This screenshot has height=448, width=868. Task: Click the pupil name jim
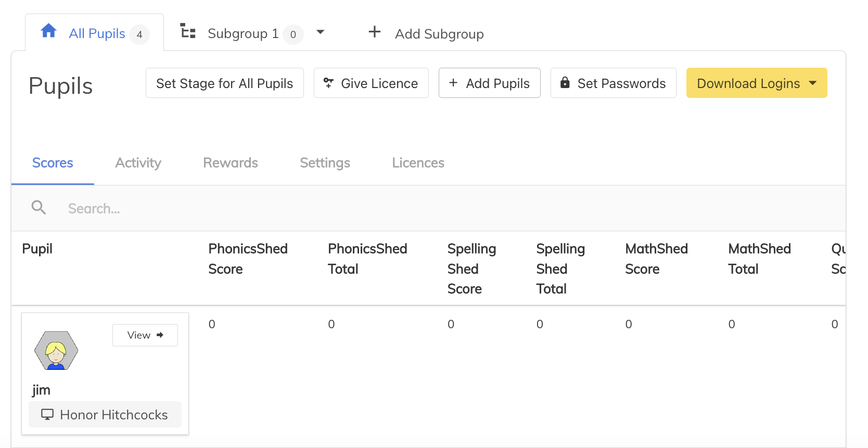[x=41, y=390]
